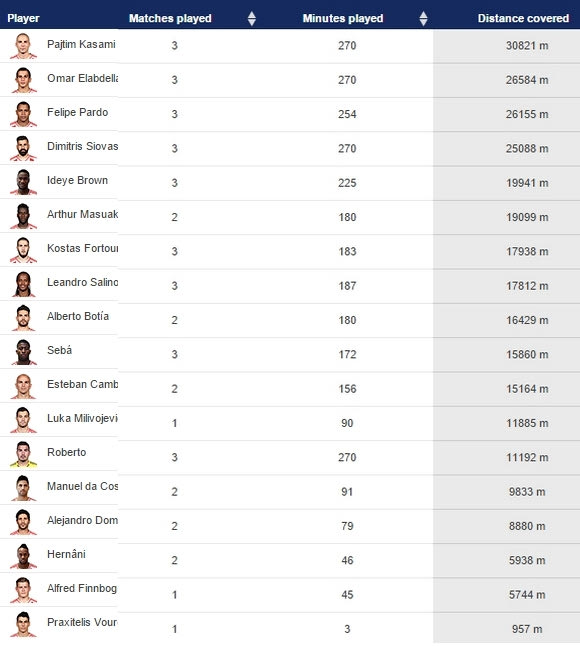Viewport: 580px width, 646px height.
Task: Open Alfred Finnbogason's name link
Action: click(x=82, y=588)
